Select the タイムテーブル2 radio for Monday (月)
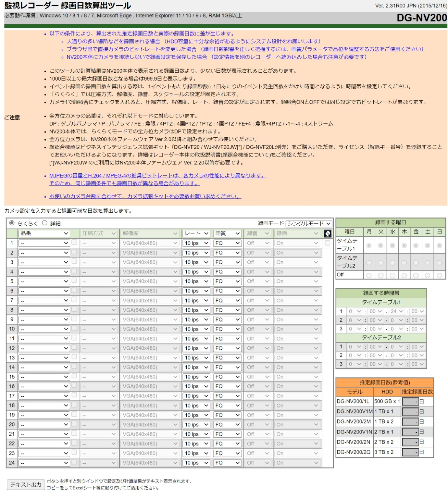The width and height of the screenshot is (448, 499). coord(369,263)
